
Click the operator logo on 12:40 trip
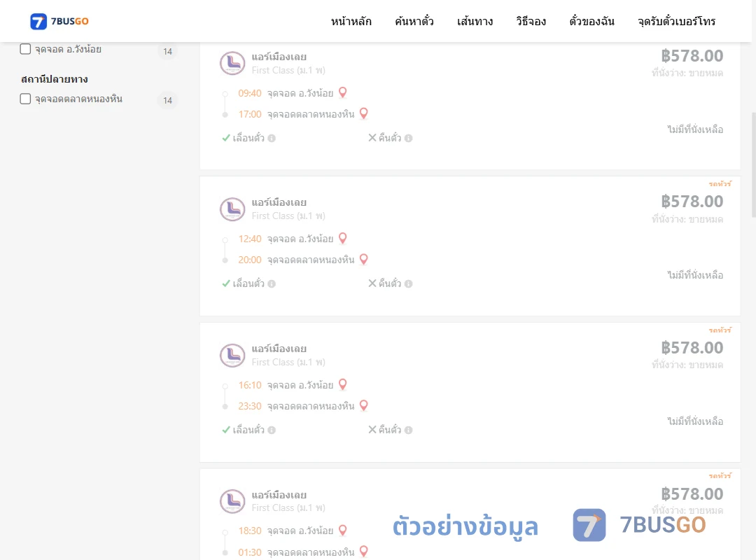[232, 209]
